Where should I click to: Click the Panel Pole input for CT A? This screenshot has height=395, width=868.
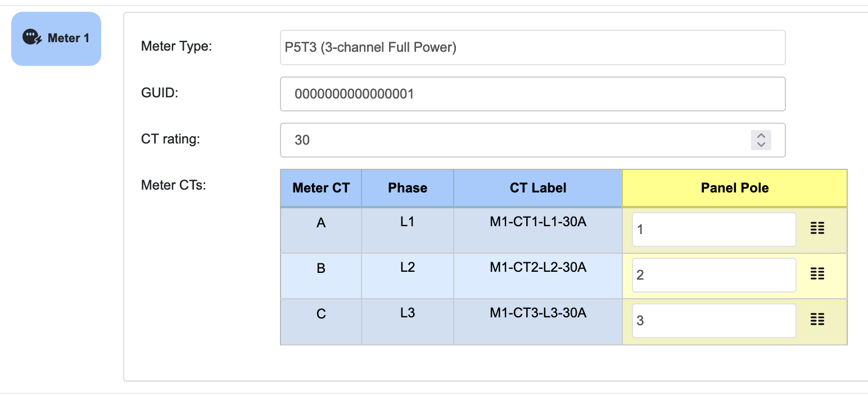coord(713,230)
